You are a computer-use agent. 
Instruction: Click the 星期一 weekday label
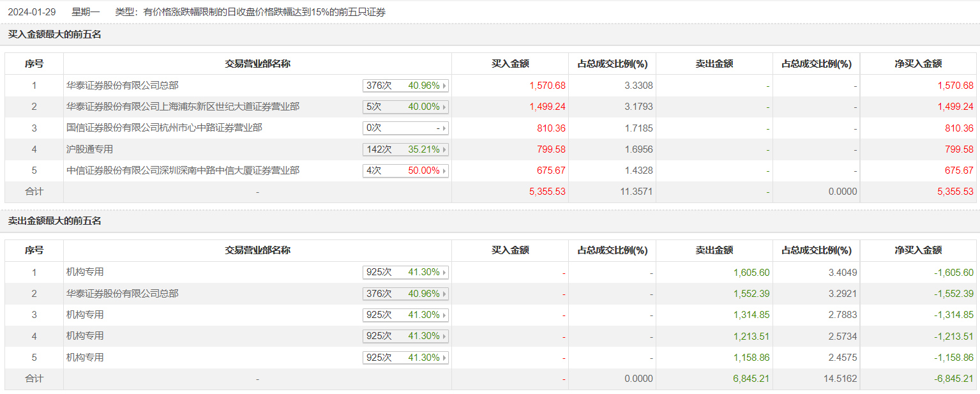tap(86, 12)
